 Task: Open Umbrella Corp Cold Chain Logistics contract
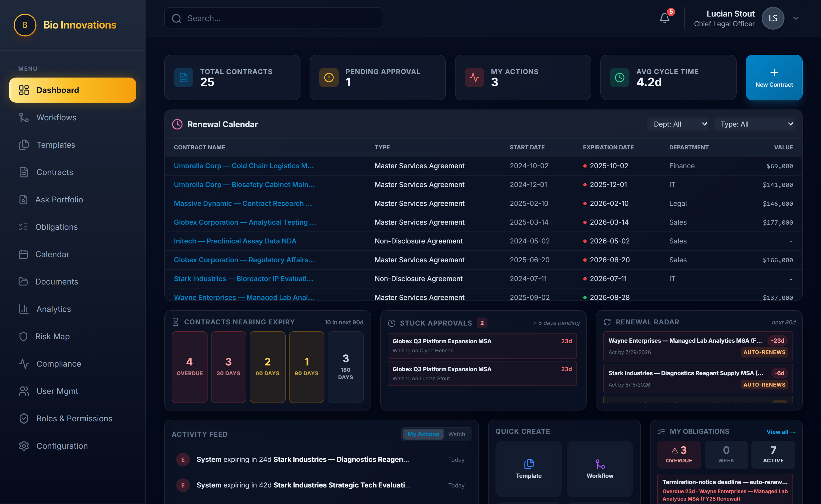[244, 166]
